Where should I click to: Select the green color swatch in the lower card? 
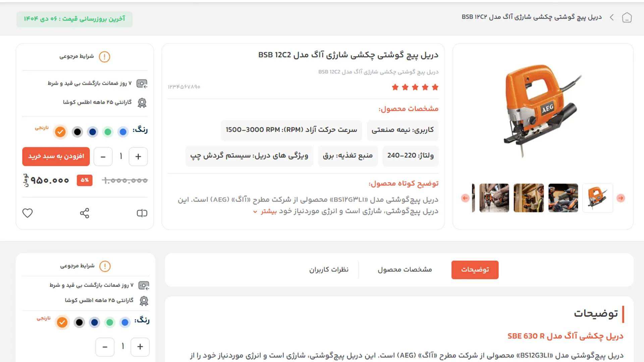tap(110, 322)
